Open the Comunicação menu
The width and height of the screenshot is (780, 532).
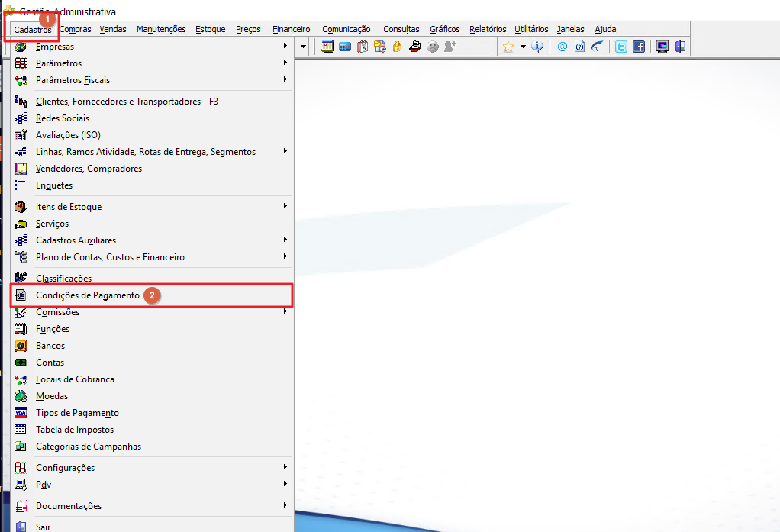[346, 29]
